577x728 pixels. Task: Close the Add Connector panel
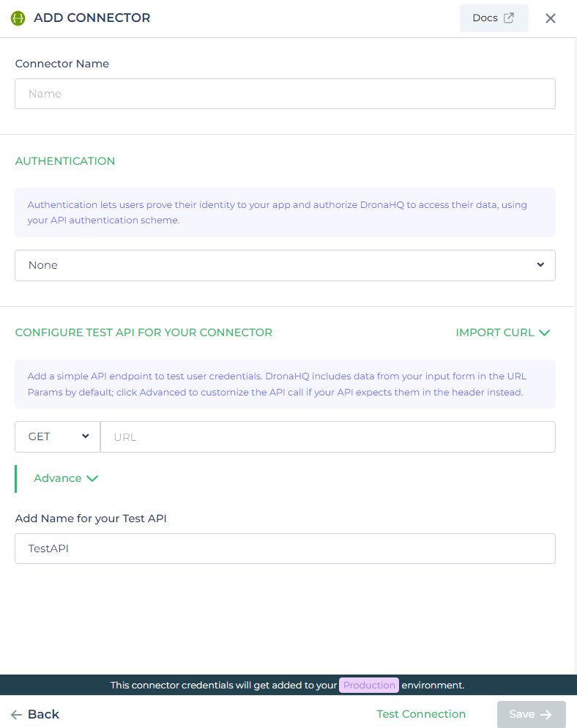coord(551,18)
